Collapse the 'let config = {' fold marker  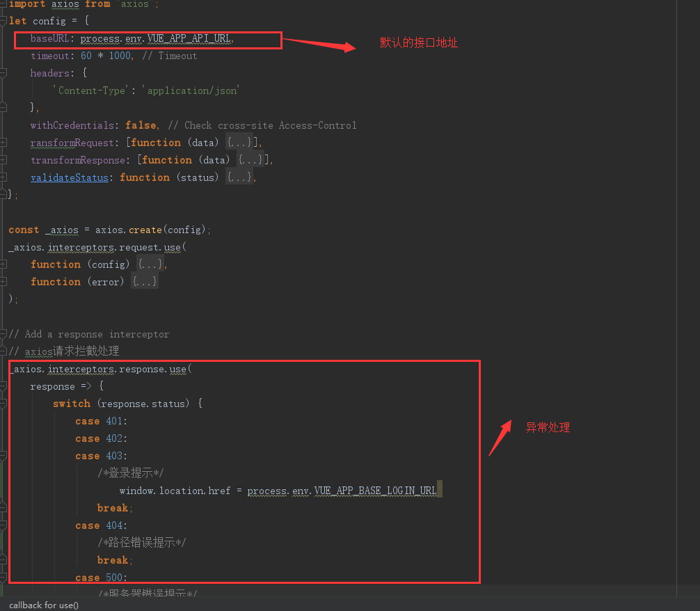(3, 21)
